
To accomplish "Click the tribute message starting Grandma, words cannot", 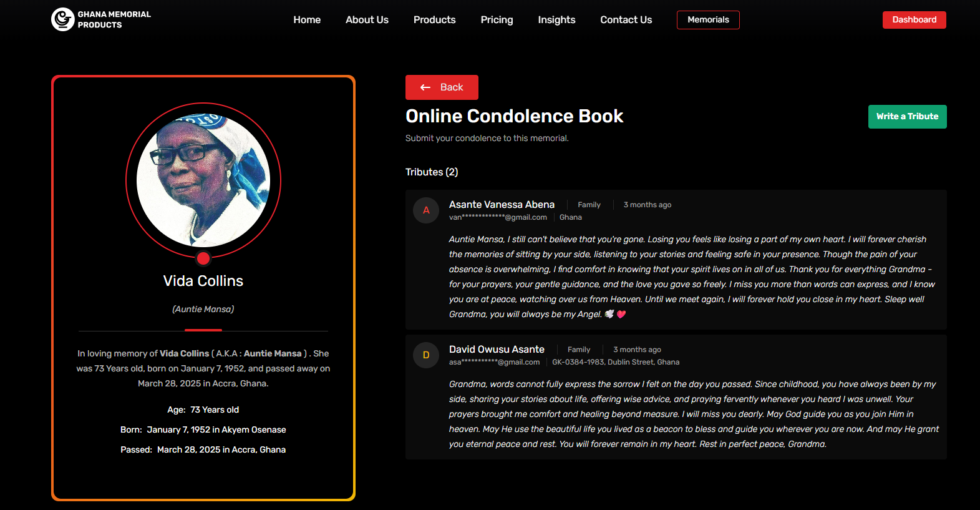I will coord(694,414).
